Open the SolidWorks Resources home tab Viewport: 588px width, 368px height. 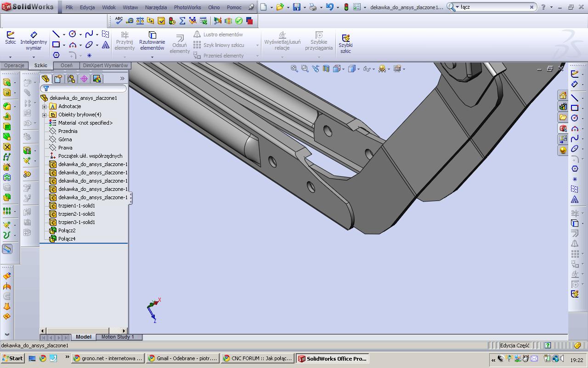pos(563,95)
